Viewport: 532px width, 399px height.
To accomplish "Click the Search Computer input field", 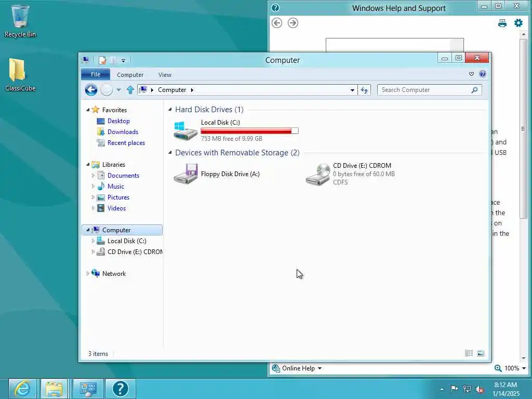I will click(424, 90).
